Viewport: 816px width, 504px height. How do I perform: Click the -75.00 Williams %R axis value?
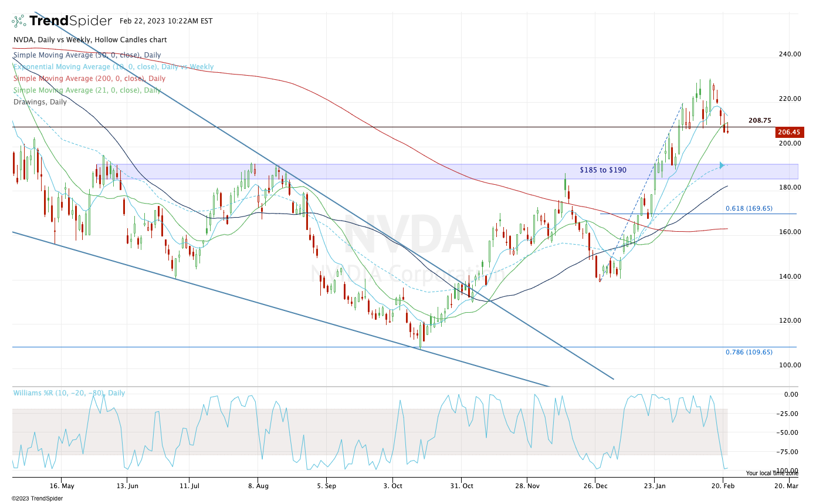tap(787, 452)
